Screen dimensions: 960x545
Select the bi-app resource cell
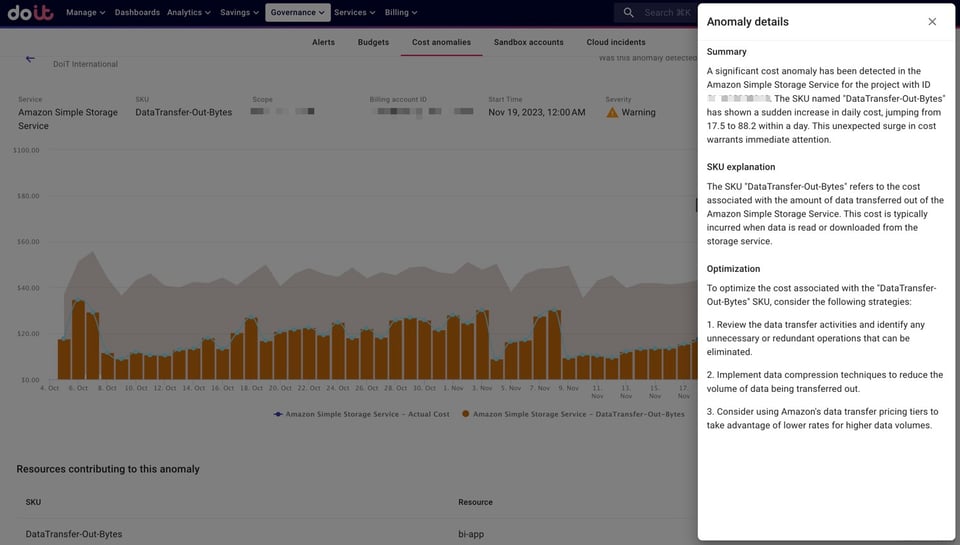point(471,534)
